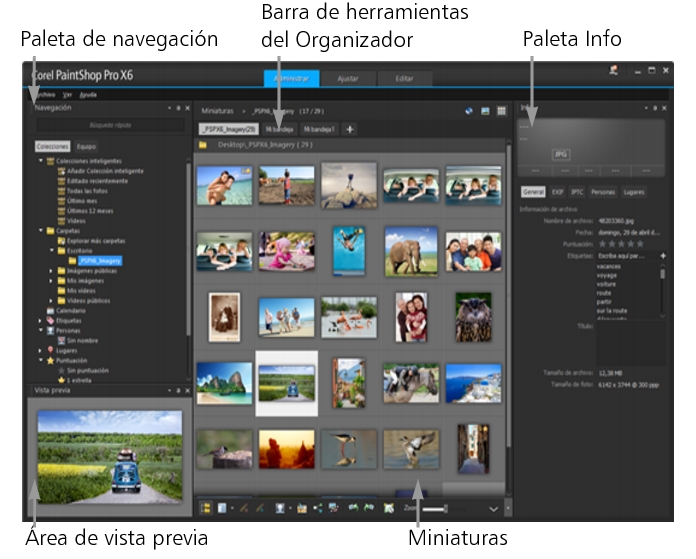Open the EXIF tab in Info palette
Viewport: 696px width, 559px height.
[558, 191]
